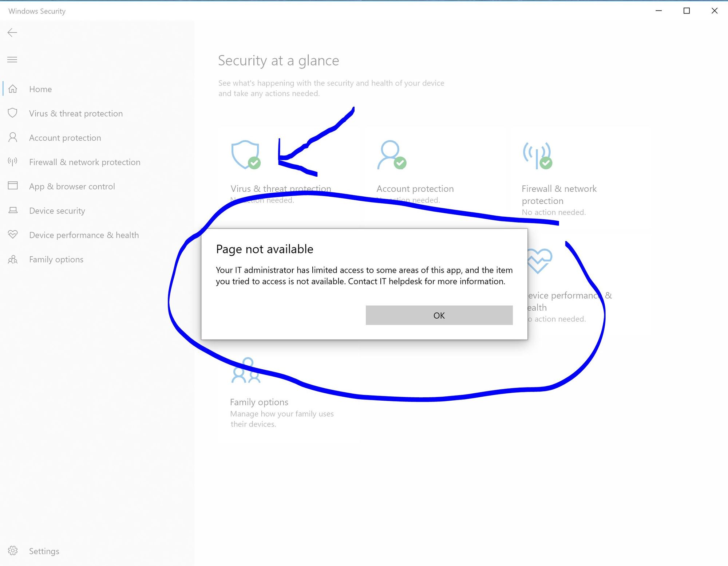
Task: Click 'Manage how your family uses their devices' text
Action: pyautogui.click(x=282, y=419)
